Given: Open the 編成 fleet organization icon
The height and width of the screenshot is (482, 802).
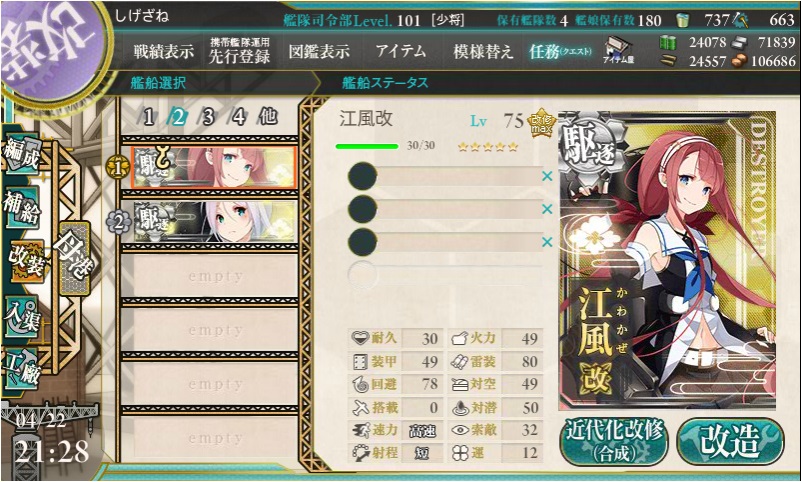Looking at the screenshot, I should click(x=21, y=154).
